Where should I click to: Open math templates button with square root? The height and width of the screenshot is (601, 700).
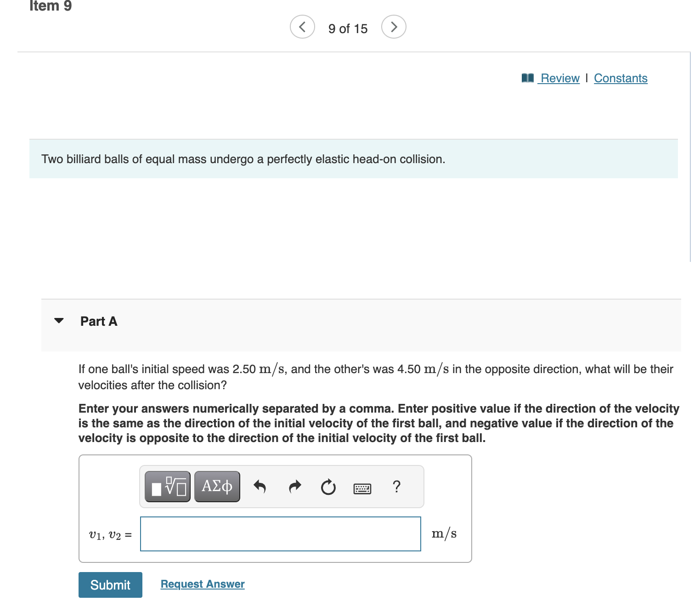click(x=168, y=487)
